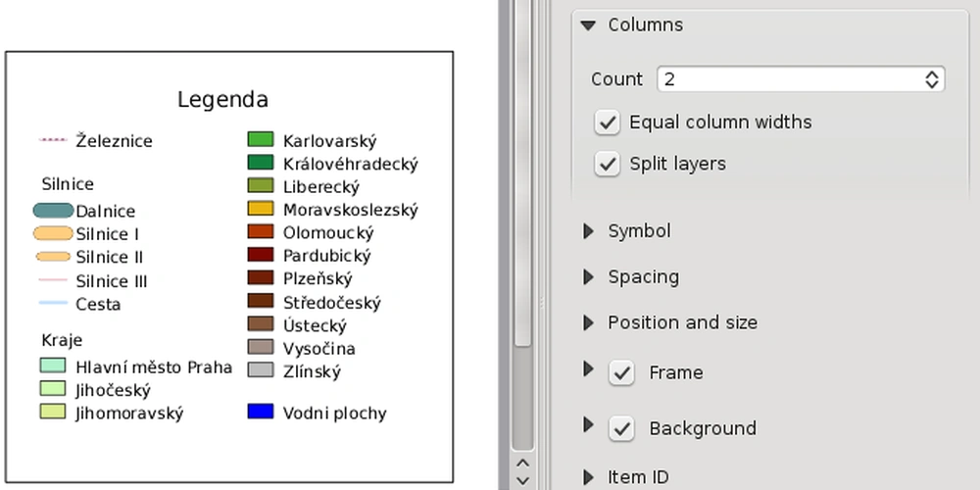This screenshot has height=490, width=980.
Task: Click the Olomoucký orange-red swatch
Action: [x=261, y=231]
